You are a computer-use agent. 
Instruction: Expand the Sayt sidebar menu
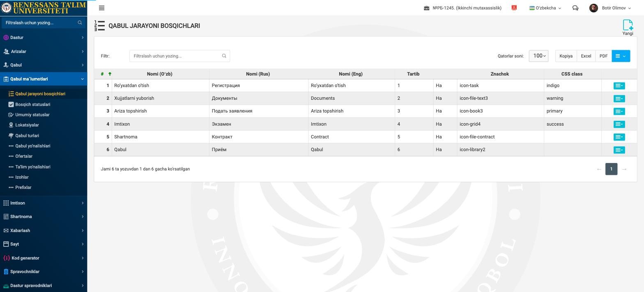(44, 244)
